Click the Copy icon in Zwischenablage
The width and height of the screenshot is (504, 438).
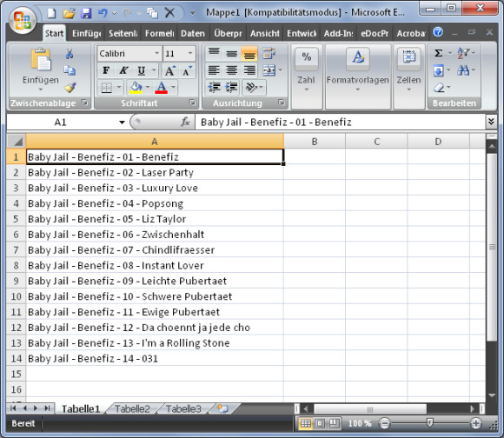tap(70, 70)
